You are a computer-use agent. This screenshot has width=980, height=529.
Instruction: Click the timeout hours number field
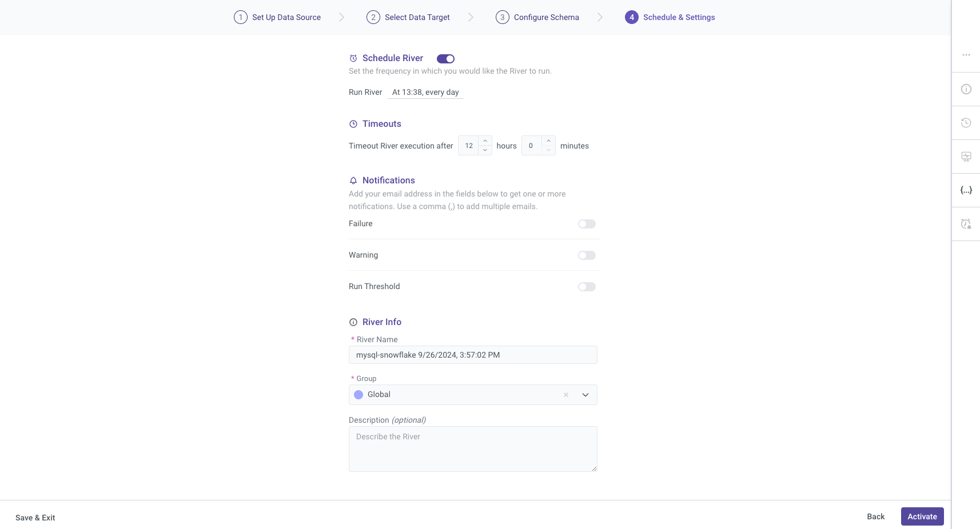469,146
